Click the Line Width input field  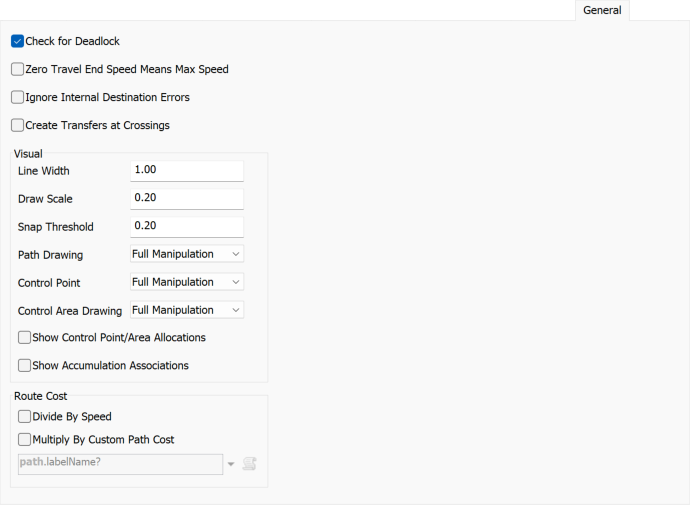click(x=187, y=171)
